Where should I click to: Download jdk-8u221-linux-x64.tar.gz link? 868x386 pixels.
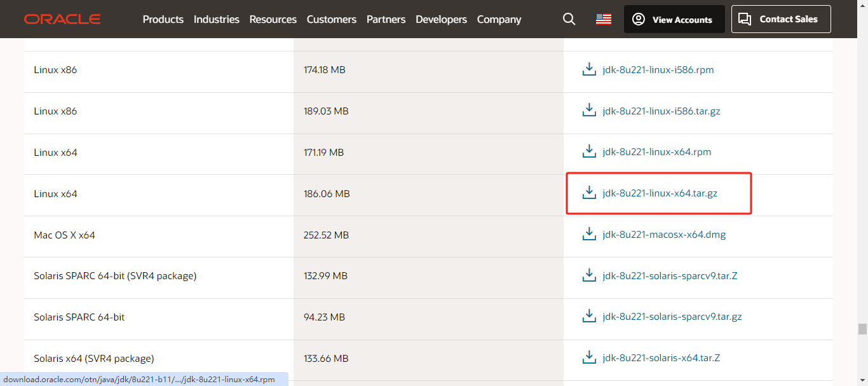pos(660,193)
